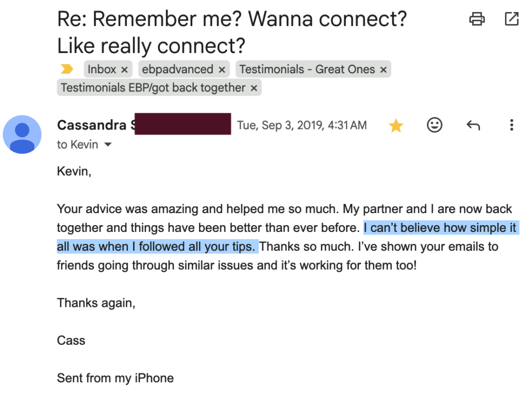Remove the ebpadvanced label

222,70
